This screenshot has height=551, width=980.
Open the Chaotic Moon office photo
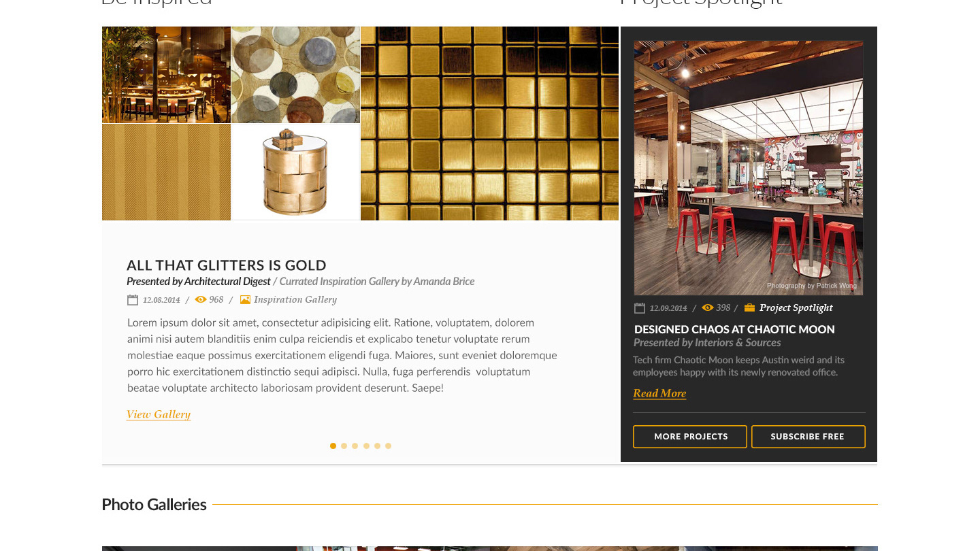(749, 168)
